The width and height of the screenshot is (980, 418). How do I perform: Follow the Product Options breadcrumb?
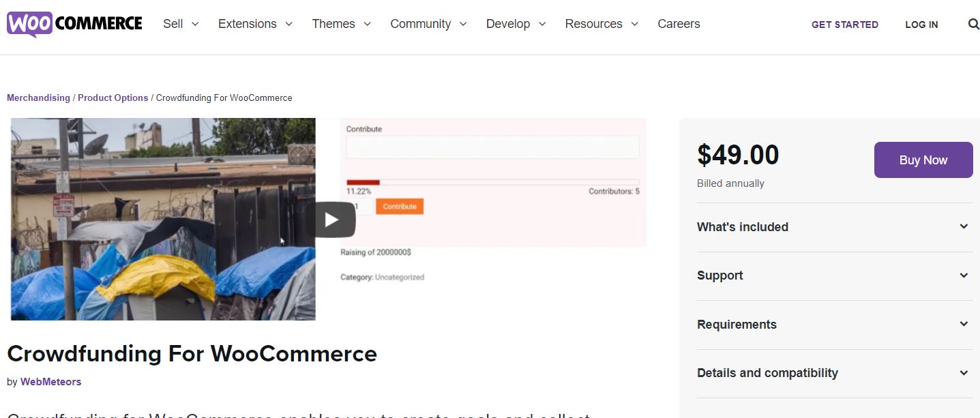[113, 98]
